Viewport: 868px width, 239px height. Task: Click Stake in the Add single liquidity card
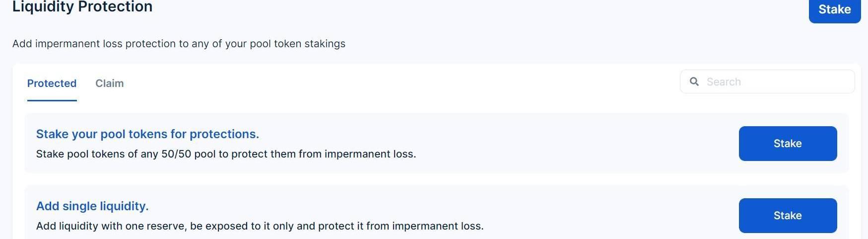click(x=788, y=216)
